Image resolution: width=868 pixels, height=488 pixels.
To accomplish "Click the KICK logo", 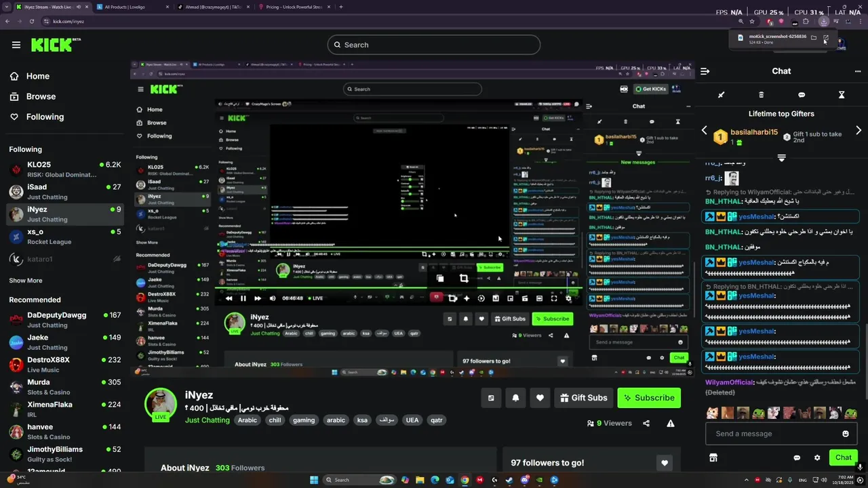I will (x=56, y=45).
